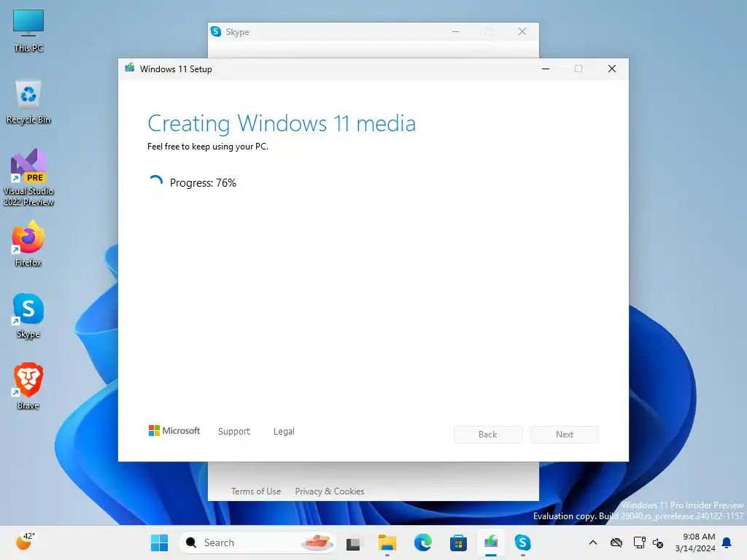This screenshot has height=560, width=747.
Task: Minimize the Skype window
Action: point(456,31)
